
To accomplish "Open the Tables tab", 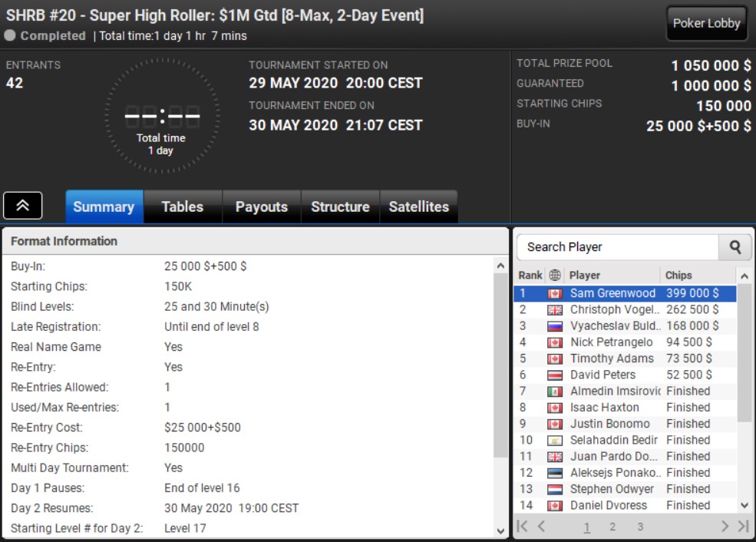I will [183, 207].
